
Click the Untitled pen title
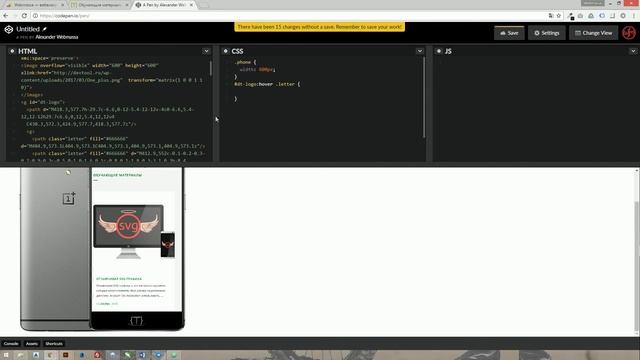[28, 29]
